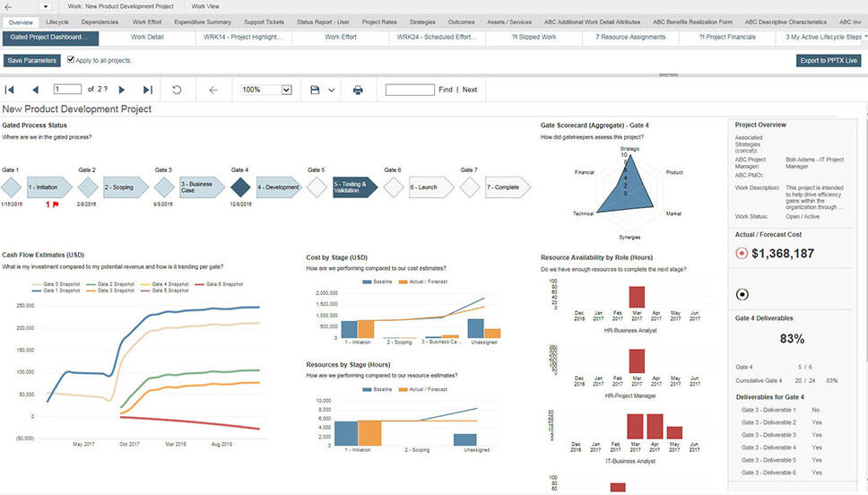
Task: Print the report
Action: (358, 90)
